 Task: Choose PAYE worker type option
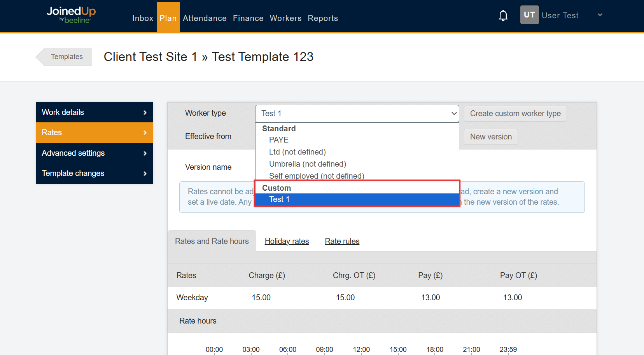click(x=357, y=140)
